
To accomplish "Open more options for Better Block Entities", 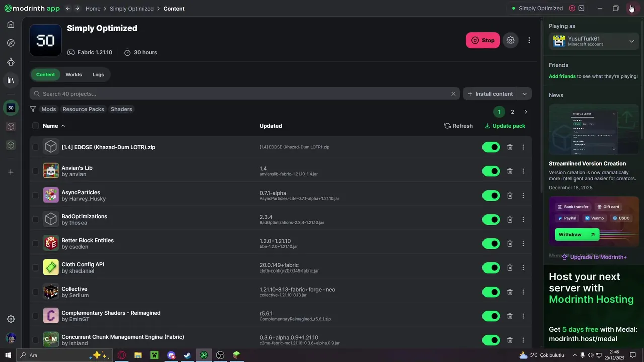I will click(523, 244).
